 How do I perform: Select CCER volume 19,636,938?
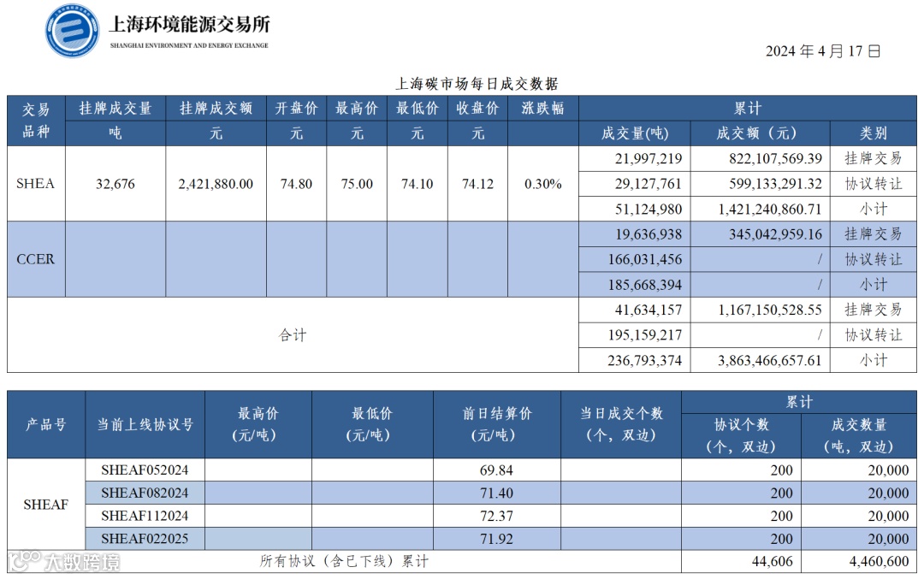click(x=649, y=234)
